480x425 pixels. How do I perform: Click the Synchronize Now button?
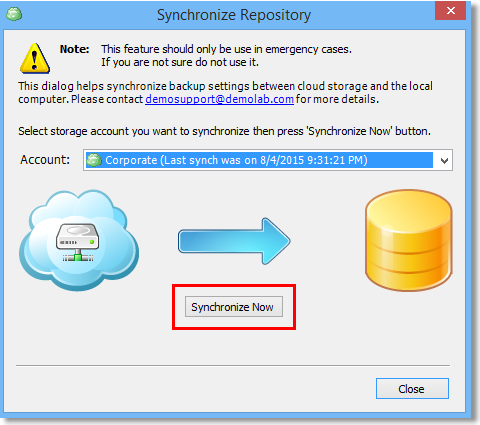pyautogui.click(x=234, y=307)
